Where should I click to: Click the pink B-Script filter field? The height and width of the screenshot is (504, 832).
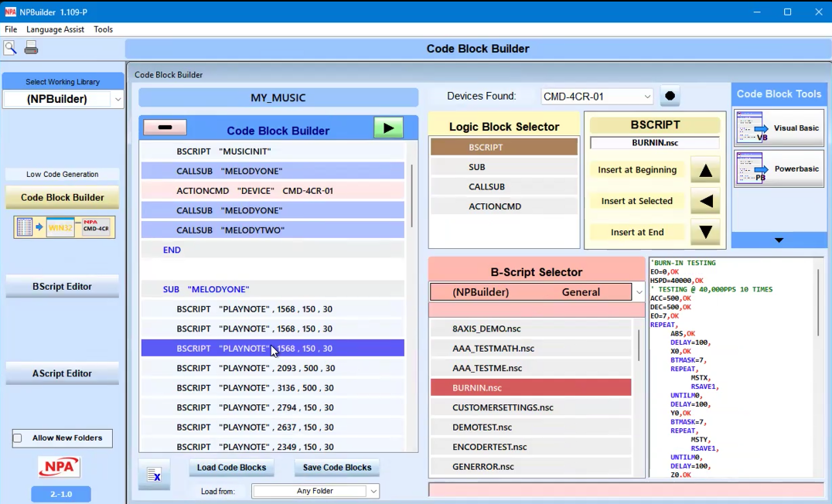coord(537,310)
